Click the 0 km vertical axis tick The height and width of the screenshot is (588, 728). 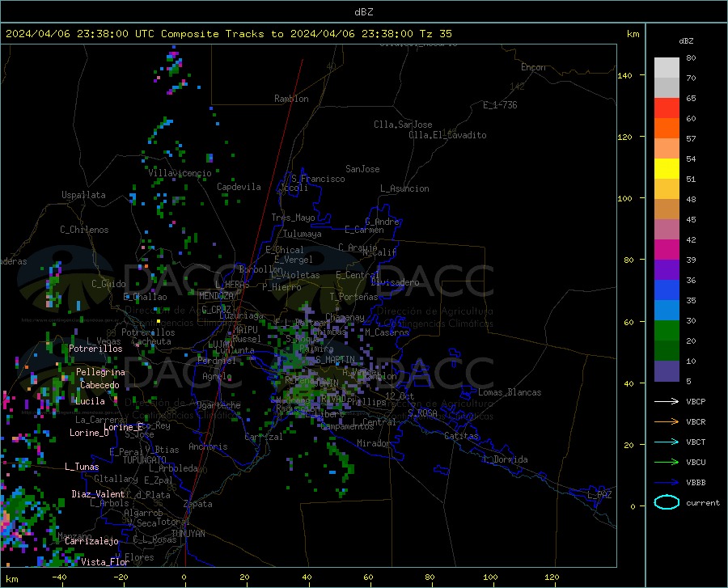pos(633,506)
